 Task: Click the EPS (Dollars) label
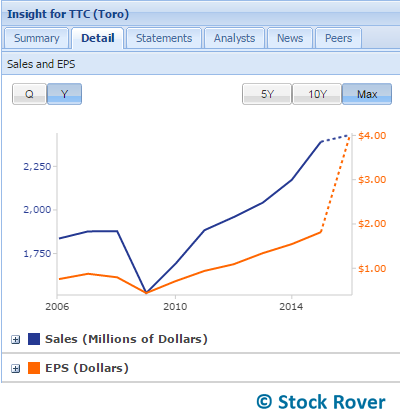[87, 368]
